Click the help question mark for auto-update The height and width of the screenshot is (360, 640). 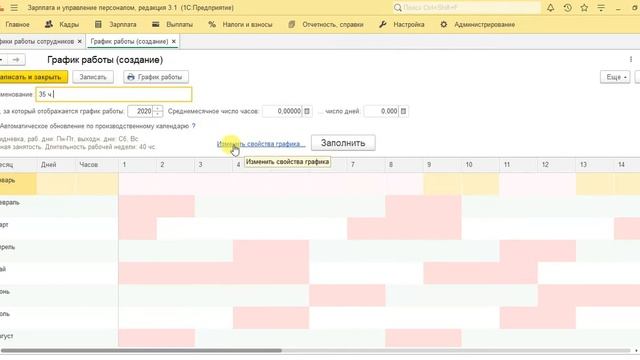[193, 126]
